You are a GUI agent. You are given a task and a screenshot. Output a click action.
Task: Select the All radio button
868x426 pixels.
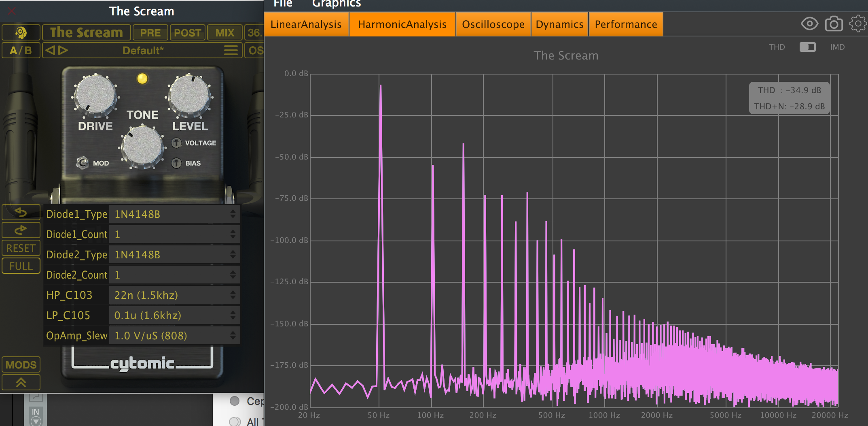click(235, 422)
